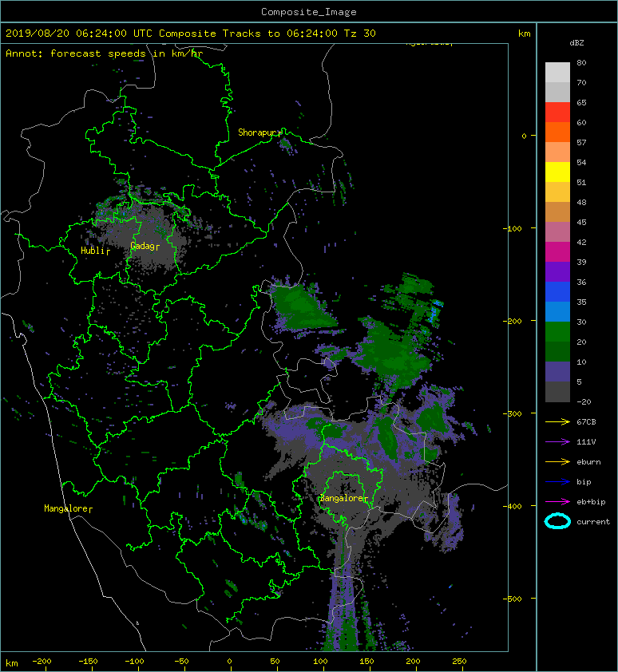
Task: Click the km label at bottom left
Action: [12, 663]
